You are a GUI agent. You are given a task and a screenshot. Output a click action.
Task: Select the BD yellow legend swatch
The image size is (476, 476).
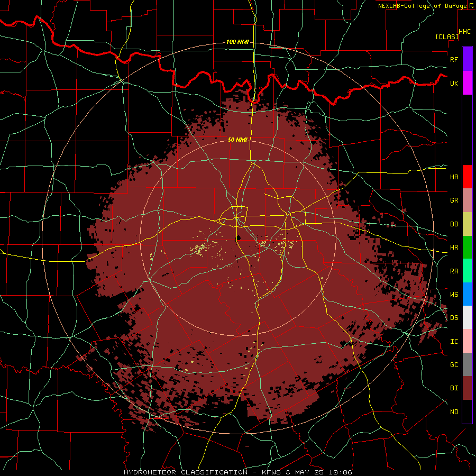click(x=467, y=224)
